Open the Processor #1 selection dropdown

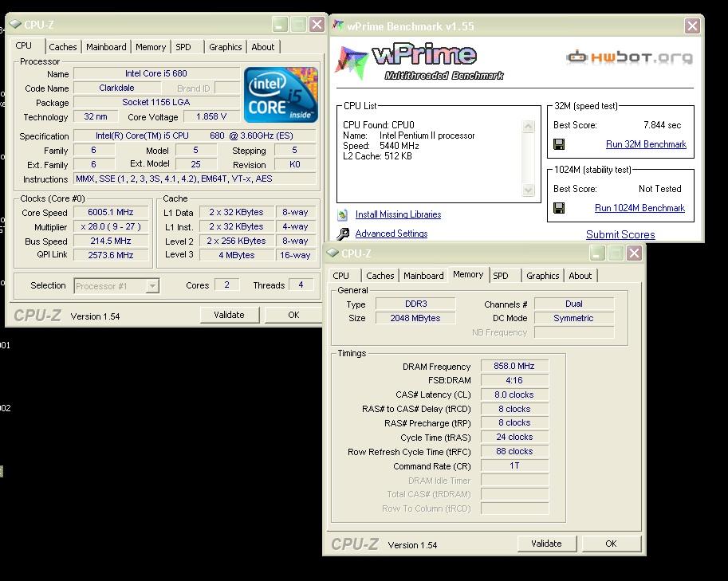[152, 286]
